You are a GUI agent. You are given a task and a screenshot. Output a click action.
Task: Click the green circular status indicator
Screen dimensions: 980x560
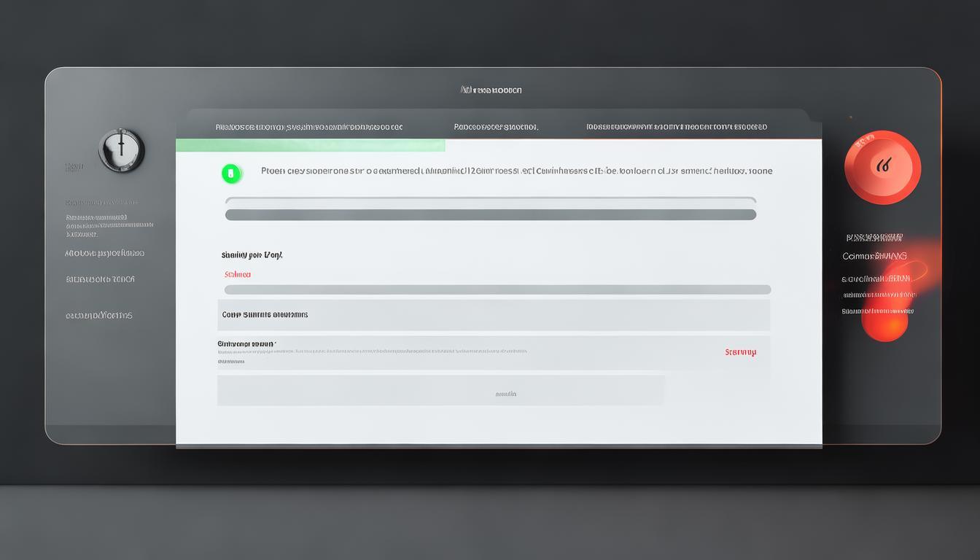[231, 174]
